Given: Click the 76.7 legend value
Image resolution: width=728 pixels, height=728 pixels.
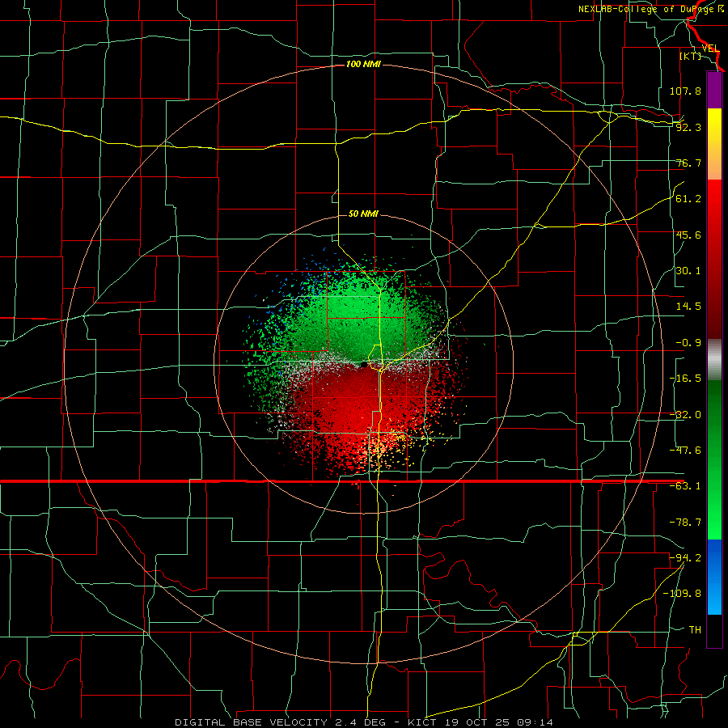Looking at the screenshot, I should point(688,163).
